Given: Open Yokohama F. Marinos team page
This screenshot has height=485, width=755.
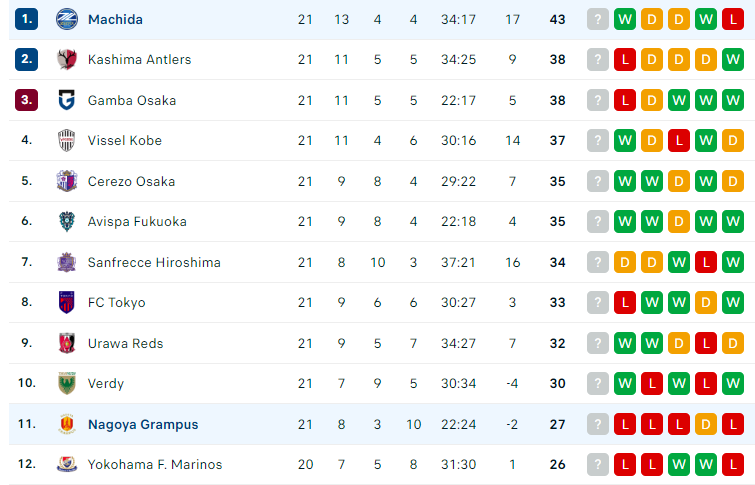Looking at the screenshot, I should click(x=155, y=465).
